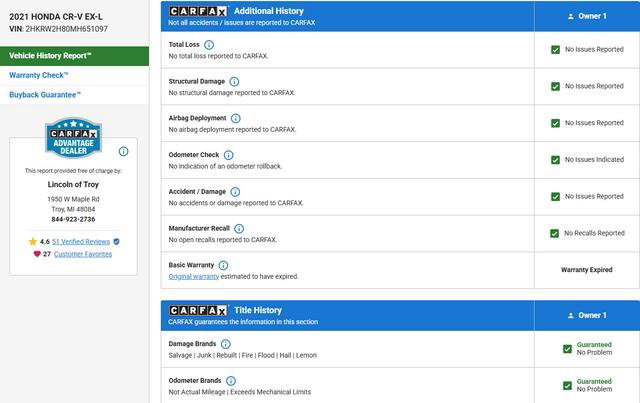Image resolution: width=640 pixels, height=403 pixels.
Task: Click the green checkmark for Airbag Deployment
Action: click(x=555, y=123)
